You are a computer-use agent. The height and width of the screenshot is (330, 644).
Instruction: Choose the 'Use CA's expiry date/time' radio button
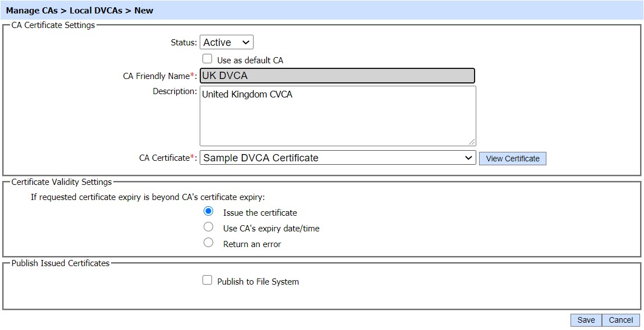click(209, 227)
